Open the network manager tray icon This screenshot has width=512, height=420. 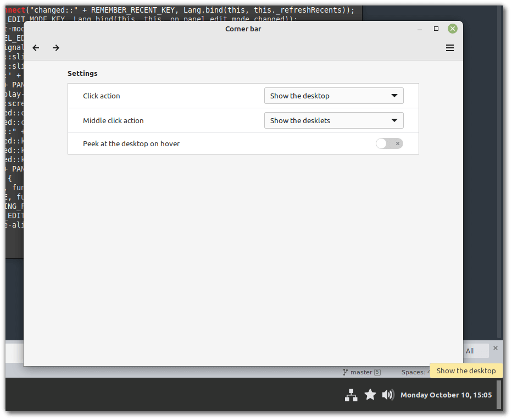[x=351, y=395]
